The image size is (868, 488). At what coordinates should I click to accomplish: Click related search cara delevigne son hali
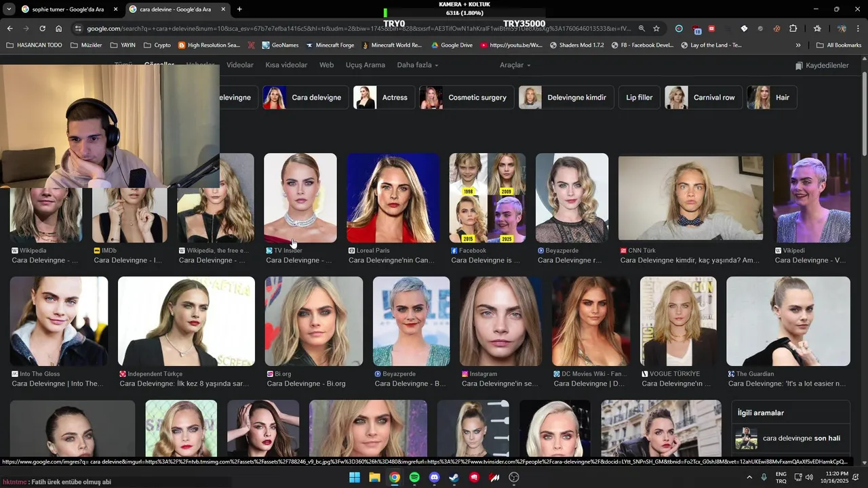coord(791,439)
